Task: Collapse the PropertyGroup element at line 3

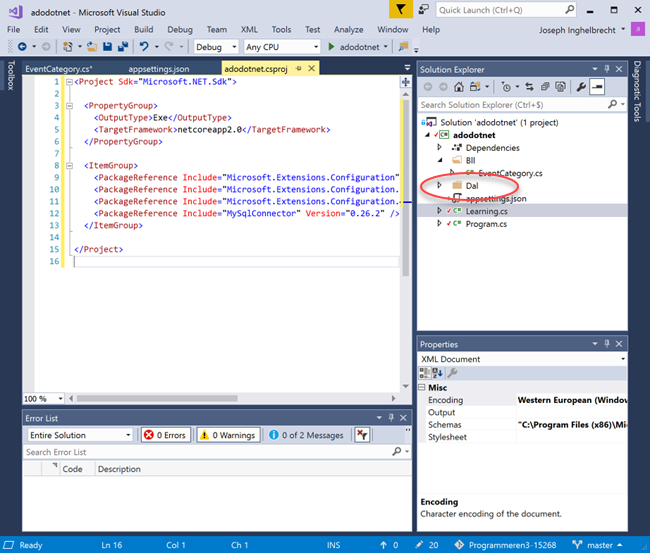Action: [x=70, y=106]
